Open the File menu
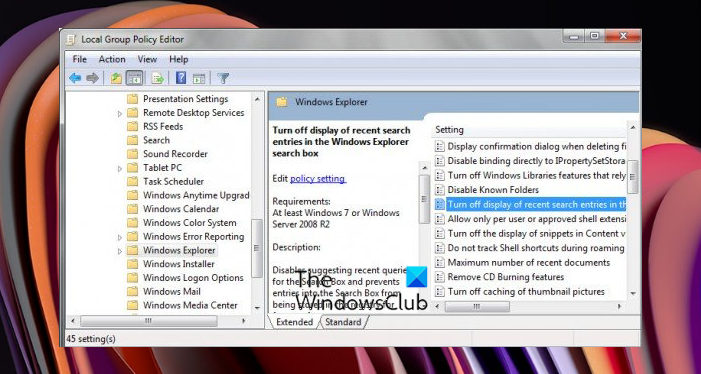 pyautogui.click(x=80, y=59)
